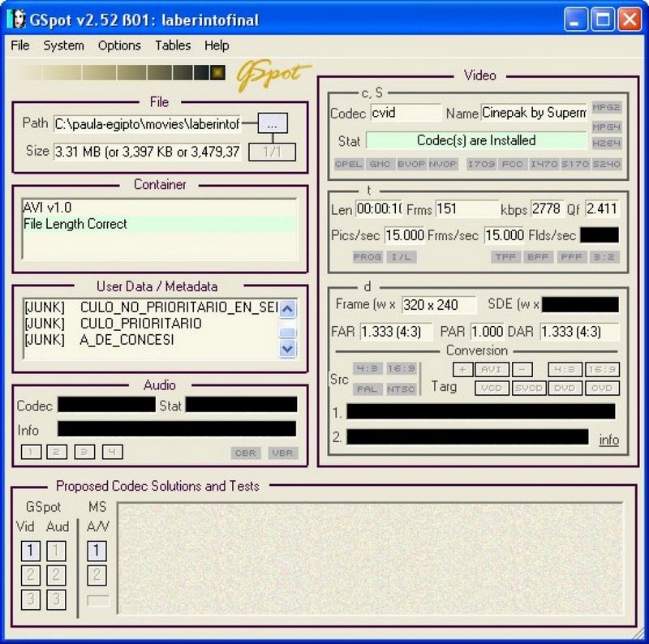Screen dimensions: 649x644
Task: Toggle target 4:3 aspect button
Action: (565, 370)
